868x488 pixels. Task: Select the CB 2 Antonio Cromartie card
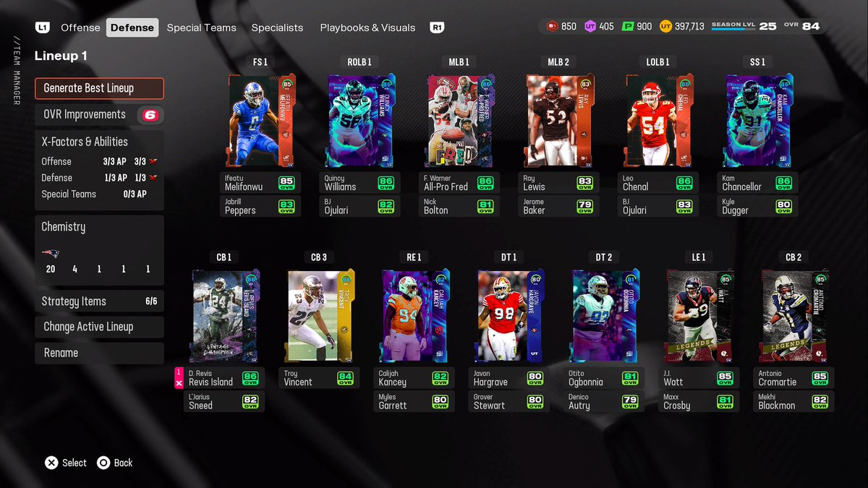pos(794,317)
